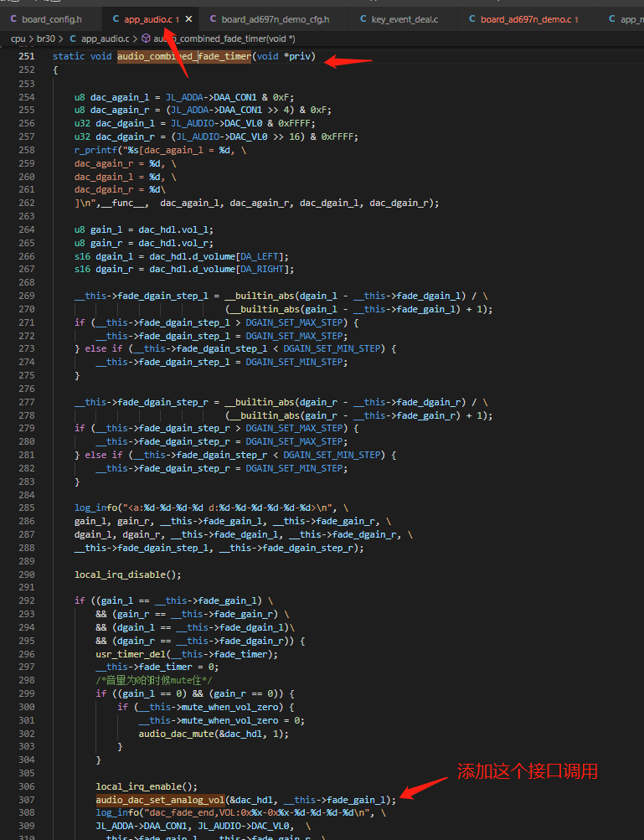Viewport: 644px width, 840px height.
Task: Switch to app_audio.c editor tab
Action: coord(148,19)
